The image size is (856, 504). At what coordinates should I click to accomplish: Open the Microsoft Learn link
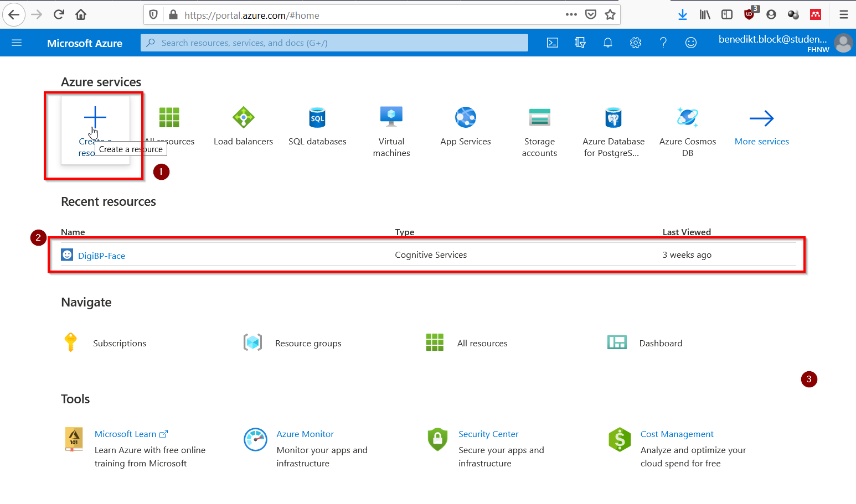pos(131,434)
